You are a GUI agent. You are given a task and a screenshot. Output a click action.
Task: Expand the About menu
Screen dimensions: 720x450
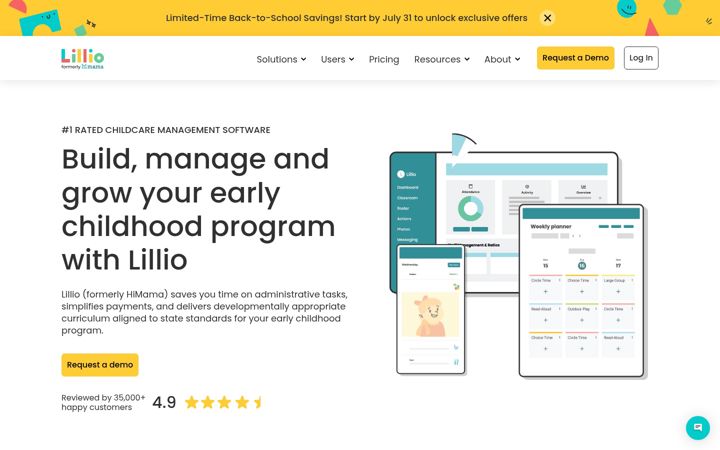coord(502,59)
